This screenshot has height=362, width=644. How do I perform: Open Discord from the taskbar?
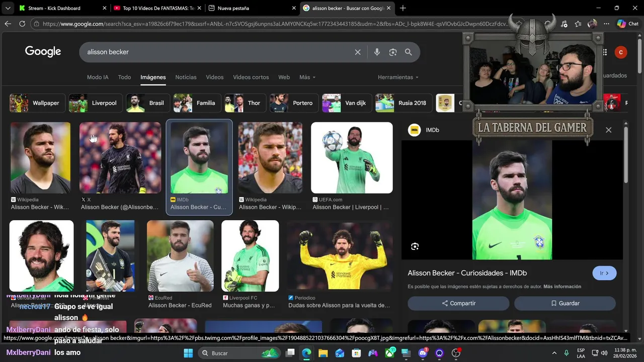(423, 353)
